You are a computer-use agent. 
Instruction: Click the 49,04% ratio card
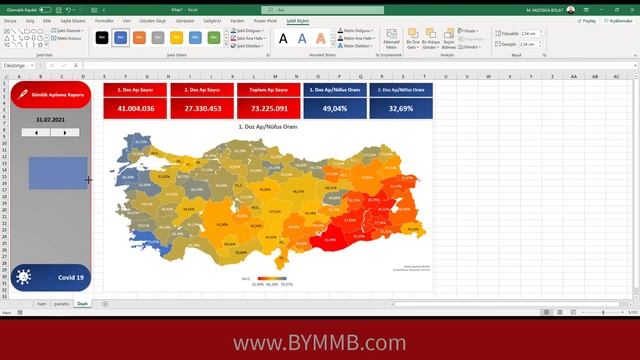(x=335, y=109)
